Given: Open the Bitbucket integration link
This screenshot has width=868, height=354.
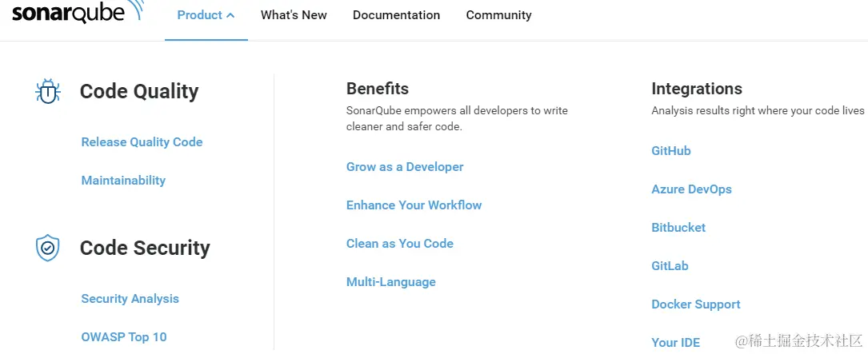Looking at the screenshot, I should click(678, 227).
